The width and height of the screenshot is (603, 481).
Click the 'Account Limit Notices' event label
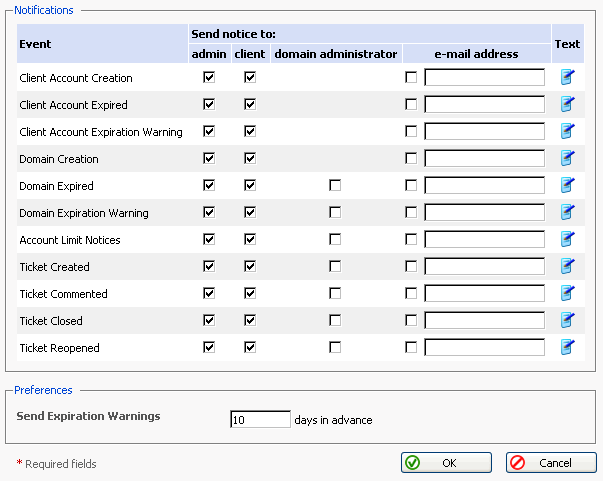tap(70, 240)
